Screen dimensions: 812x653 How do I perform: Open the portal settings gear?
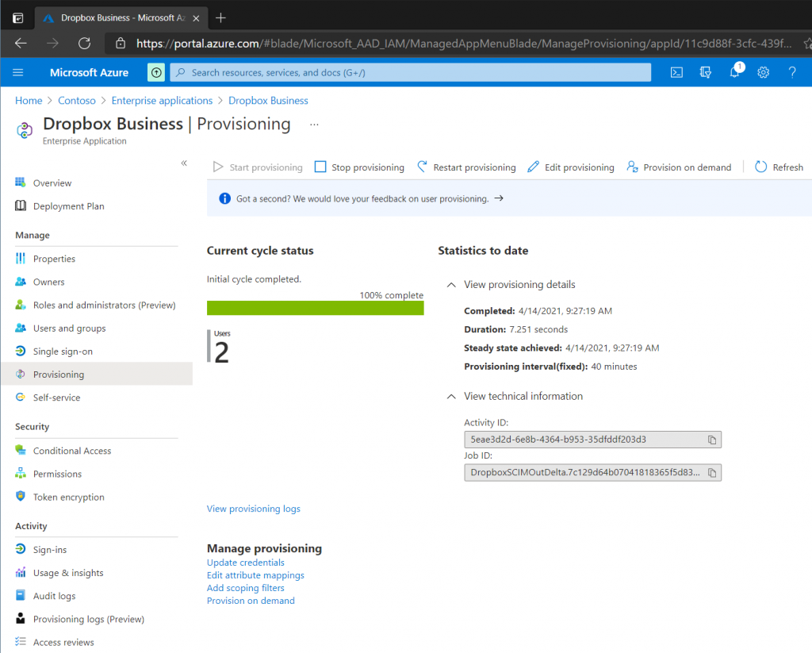click(764, 72)
